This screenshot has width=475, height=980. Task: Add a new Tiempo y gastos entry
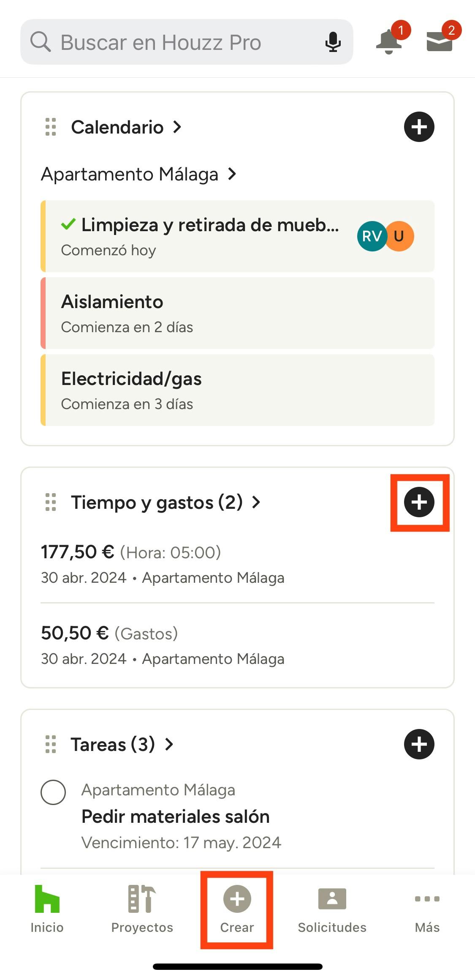coord(419,502)
